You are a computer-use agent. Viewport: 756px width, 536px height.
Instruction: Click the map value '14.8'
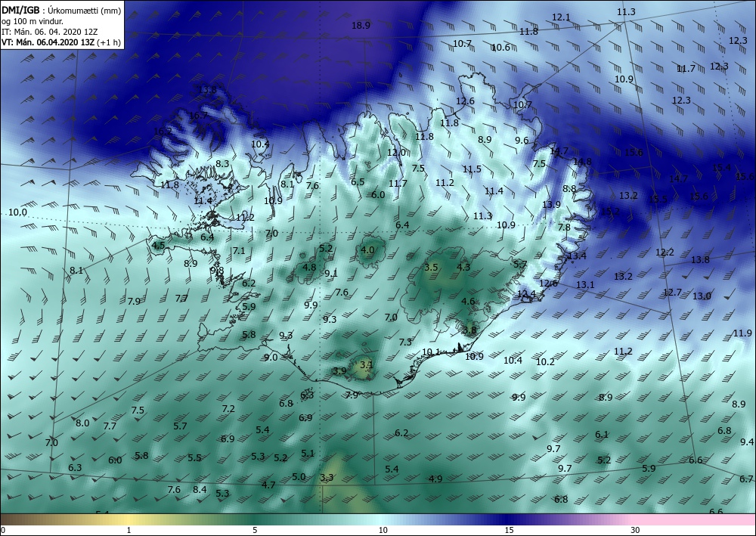(582, 162)
